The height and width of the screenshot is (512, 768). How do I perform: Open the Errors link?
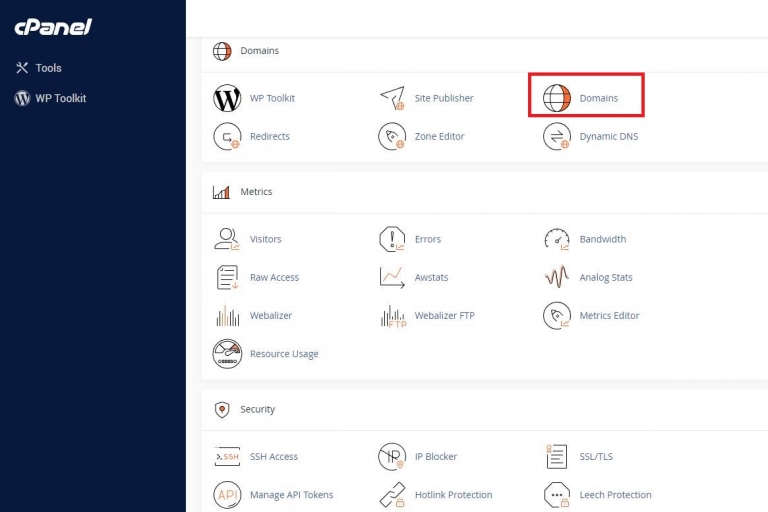(428, 239)
